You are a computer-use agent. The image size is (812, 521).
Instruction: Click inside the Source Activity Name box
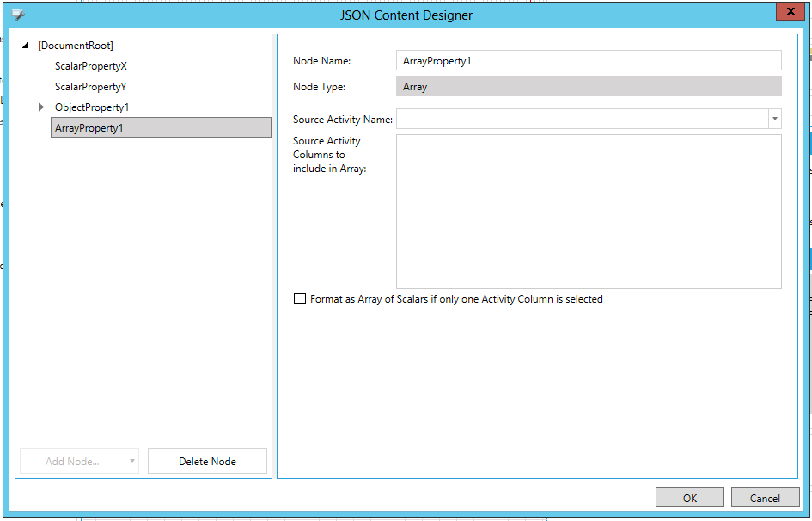[582, 119]
